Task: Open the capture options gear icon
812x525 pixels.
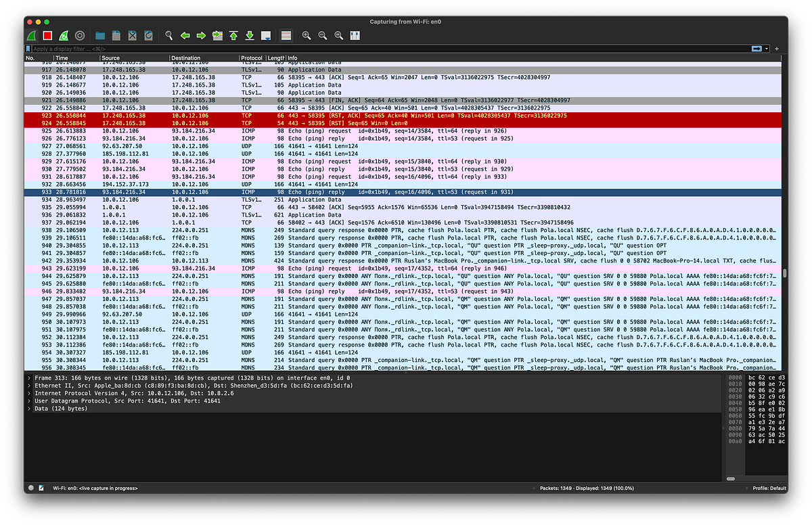Action: pyautogui.click(x=79, y=35)
